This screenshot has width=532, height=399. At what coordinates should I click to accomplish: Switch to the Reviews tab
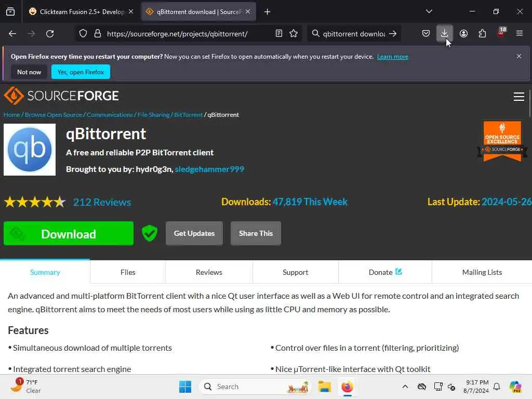click(x=209, y=272)
